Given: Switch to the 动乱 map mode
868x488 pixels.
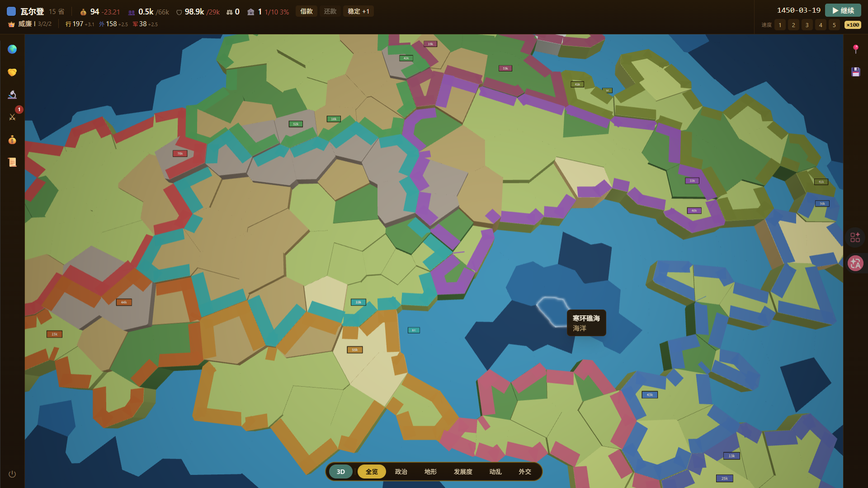Looking at the screenshot, I should (x=495, y=472).
